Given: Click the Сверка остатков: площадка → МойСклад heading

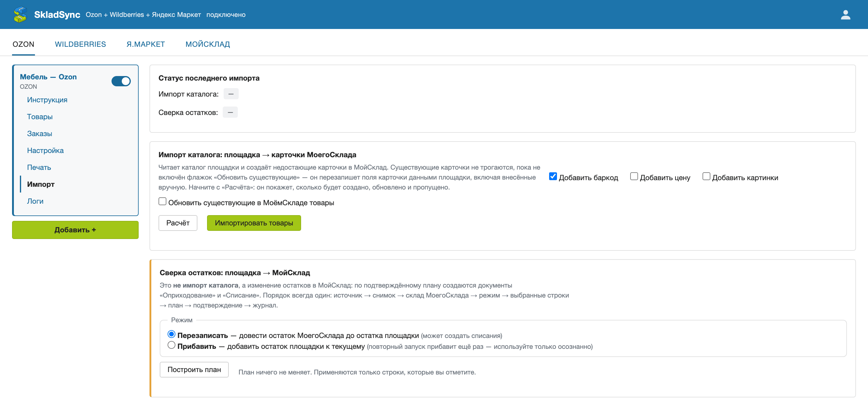Looking at the screenshot, I should [235, 273].
